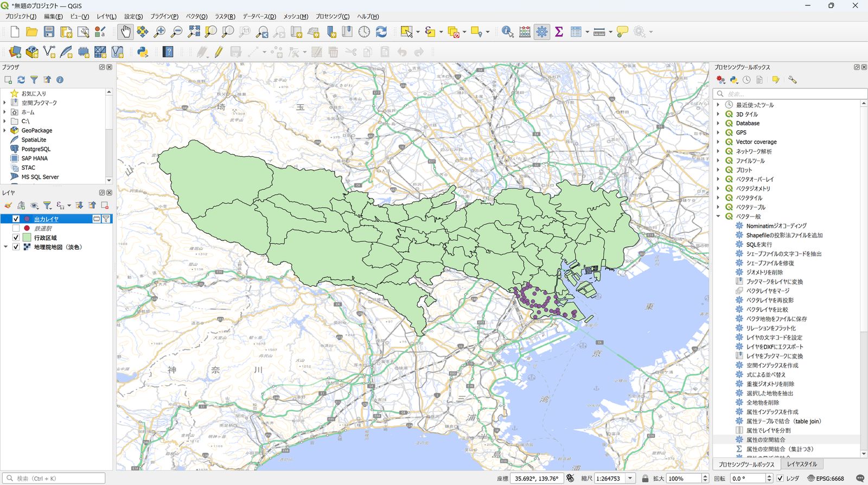Screen dimensions: 868x485
Task: Enable map tips speech bubble icon
Action: tap(622, 32)
